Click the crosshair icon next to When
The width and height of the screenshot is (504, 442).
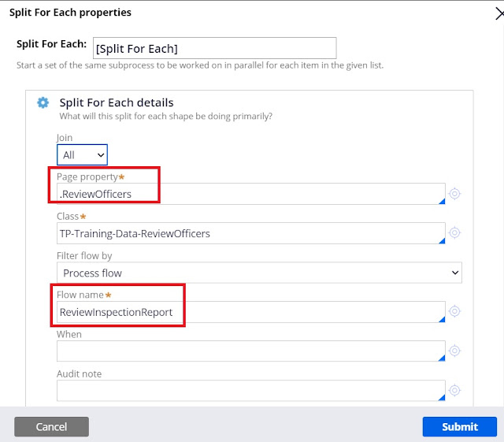click(454, 351)
